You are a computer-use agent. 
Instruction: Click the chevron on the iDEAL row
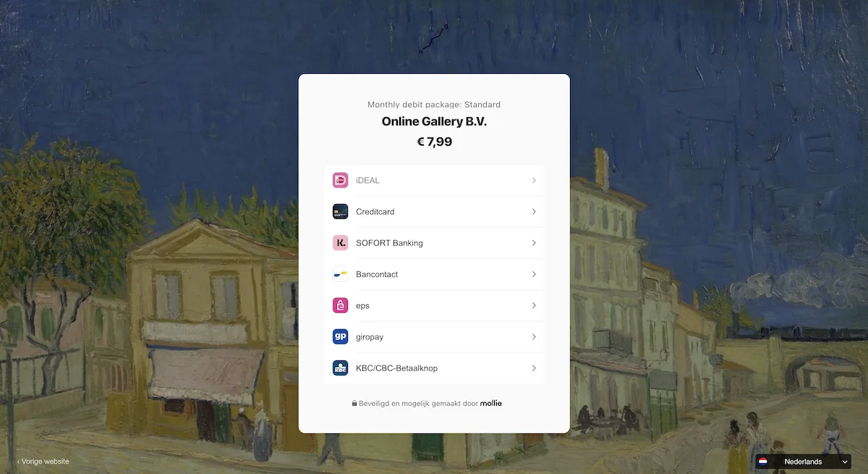pos(534,180)
